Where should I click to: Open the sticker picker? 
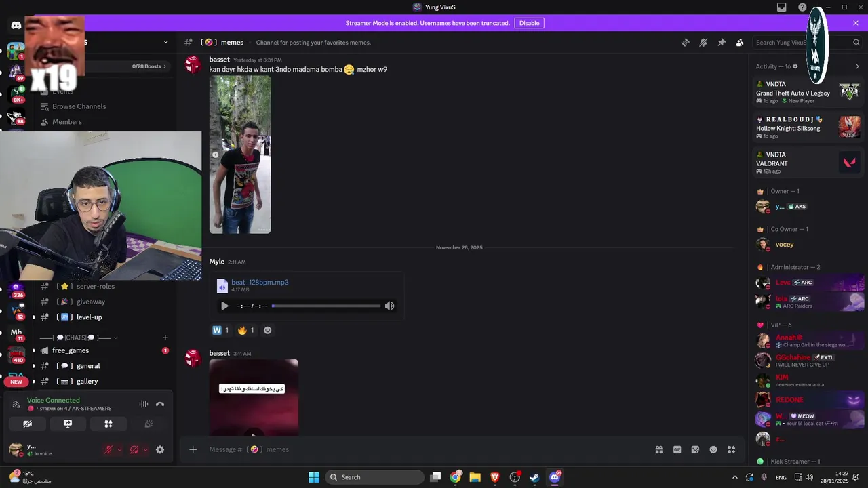click(x=695, y=449)
